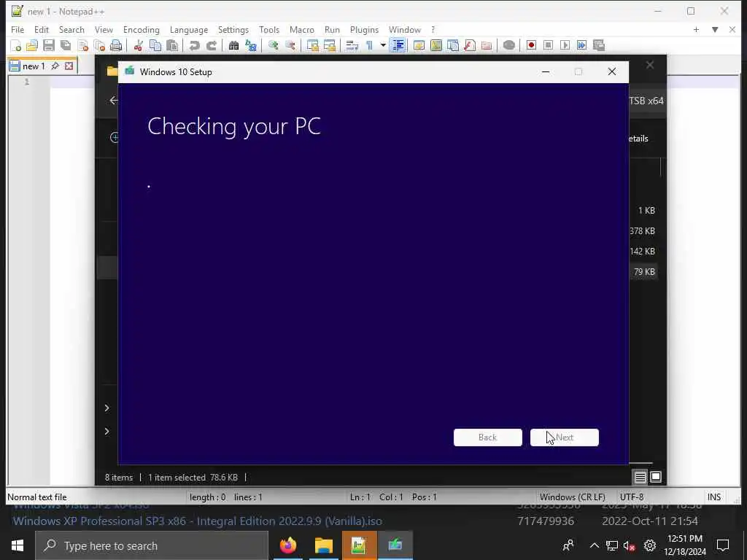This screenshot has width=747, height=560.
Task: Click the Save file toolbar icon
Action: coord(49,46)
